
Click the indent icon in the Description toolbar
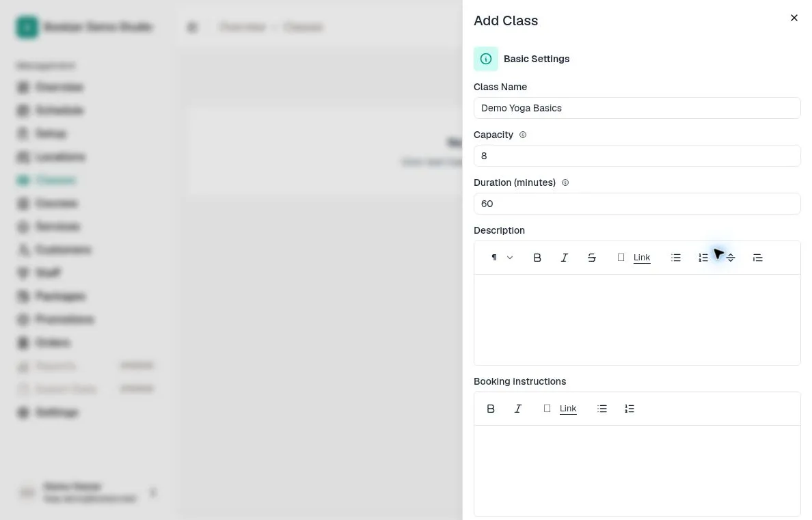pos(757,258)
